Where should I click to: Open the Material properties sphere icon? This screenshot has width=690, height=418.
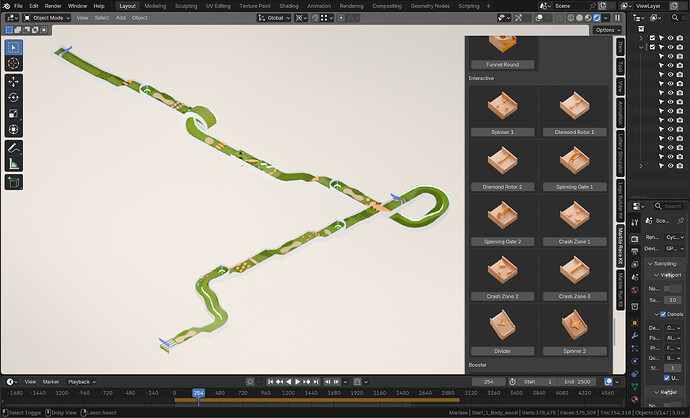point(635,400)
